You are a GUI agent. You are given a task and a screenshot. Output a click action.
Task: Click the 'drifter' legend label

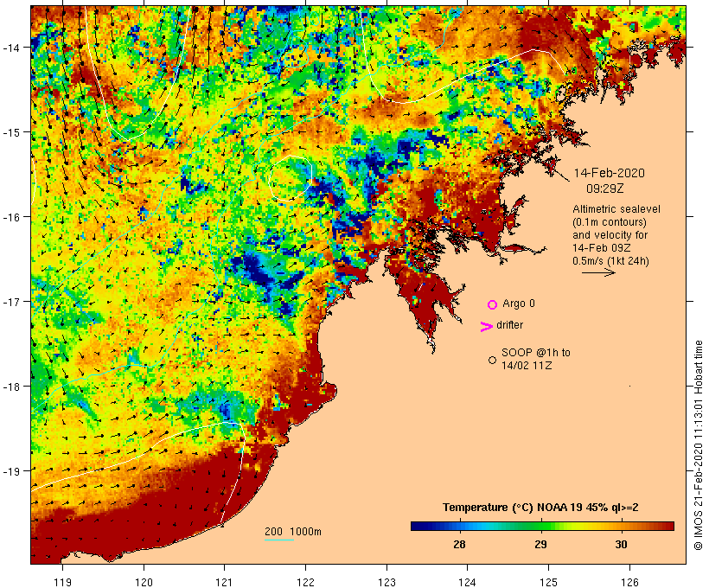tap(509, 325)
